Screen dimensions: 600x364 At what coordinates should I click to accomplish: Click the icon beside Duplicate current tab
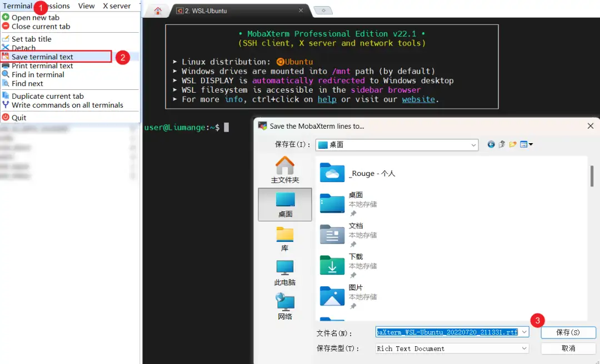coord(6,95)
